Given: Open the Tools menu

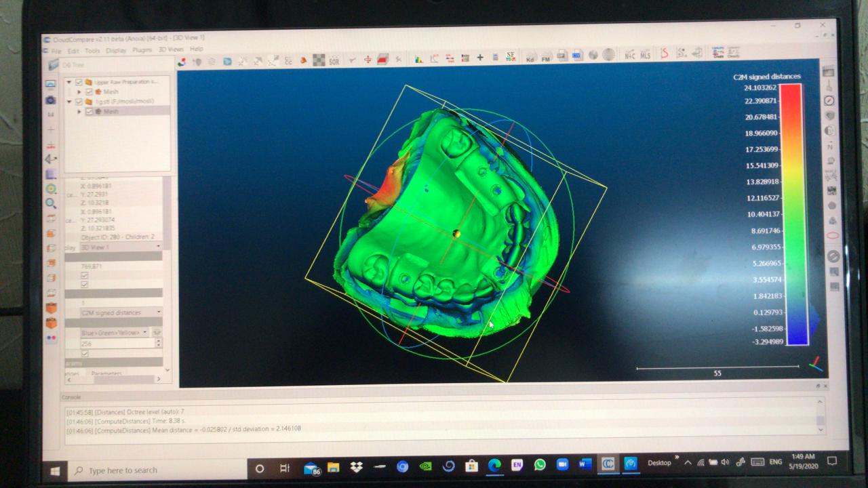Looking at the screenshot, I should (x=92, y=51).
